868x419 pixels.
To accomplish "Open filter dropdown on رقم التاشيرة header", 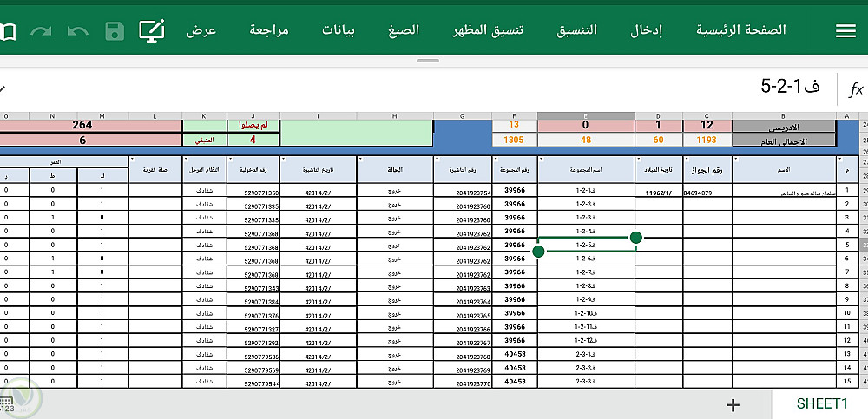I will (437, 160).
